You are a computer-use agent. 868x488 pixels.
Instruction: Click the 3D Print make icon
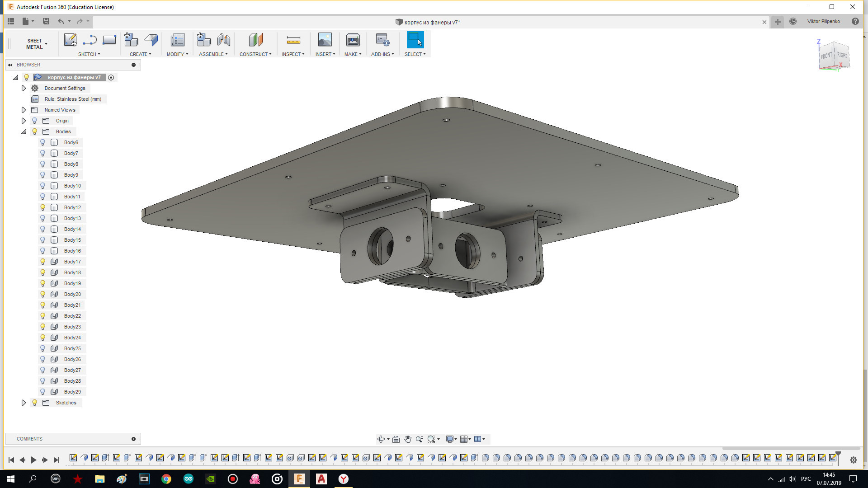click(353, 40)
